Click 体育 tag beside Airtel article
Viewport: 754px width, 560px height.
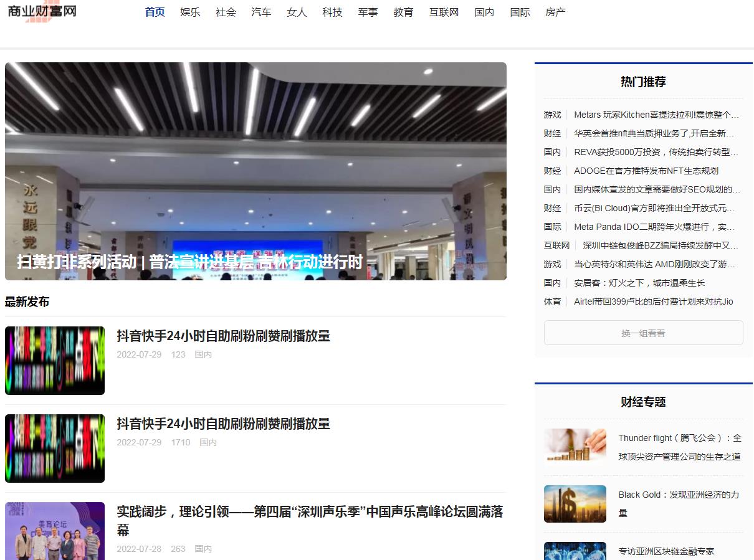point(552,301)
